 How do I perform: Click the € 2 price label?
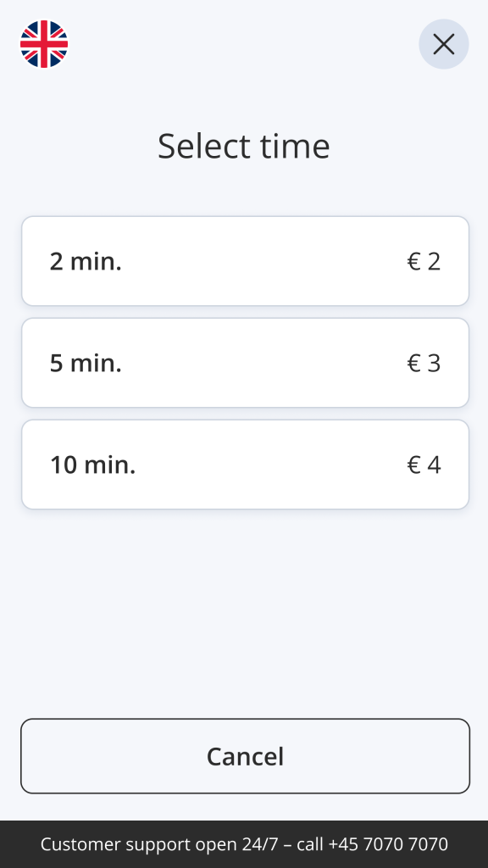point(424,261)
